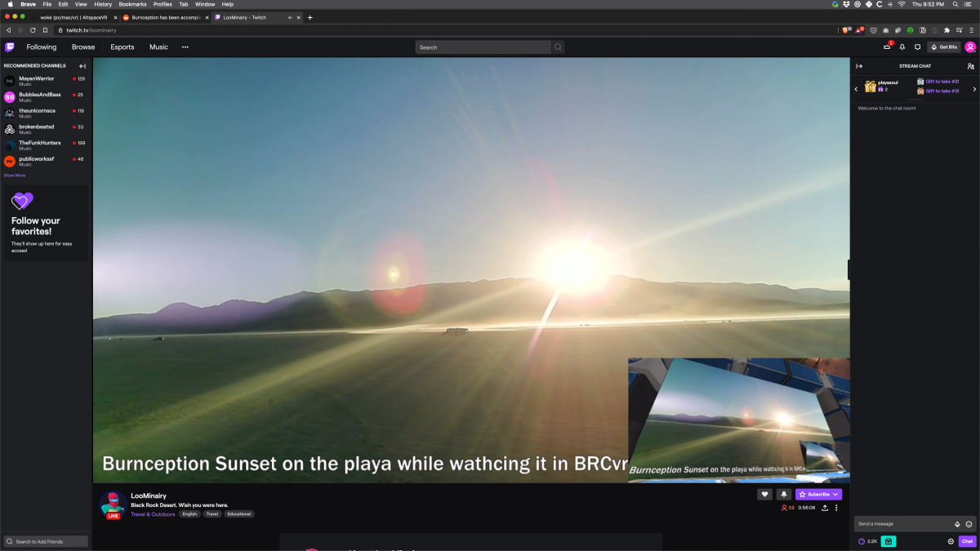Open the emote picker smiley icon
The image size is (980, 551).
[969, 524]
